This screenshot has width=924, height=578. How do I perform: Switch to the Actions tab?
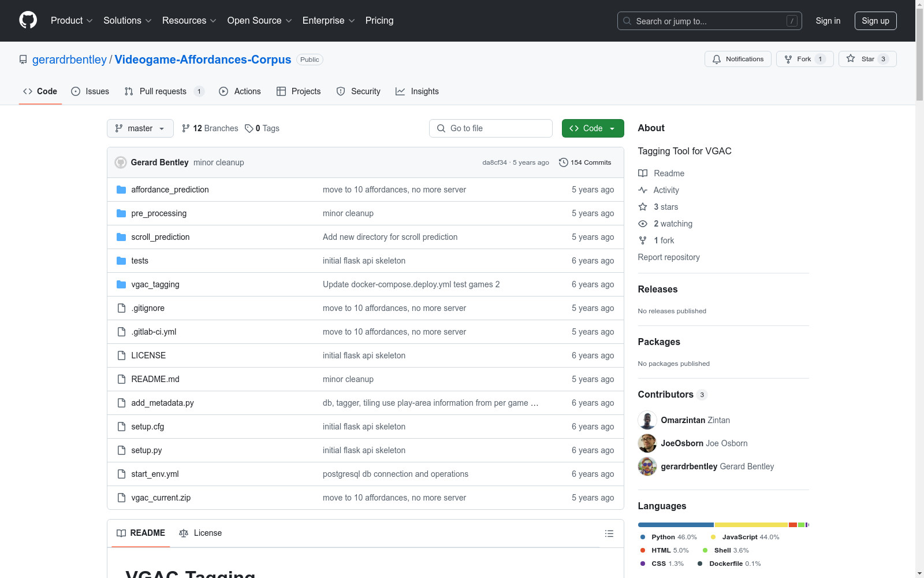240,91
